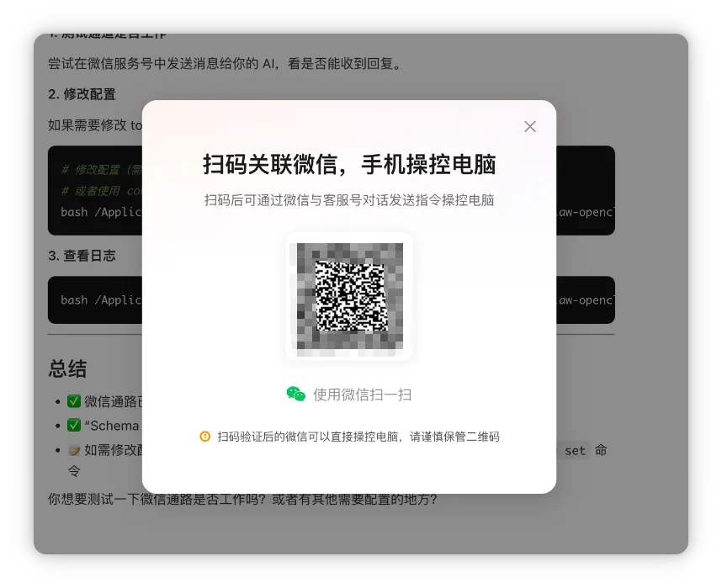The height and width of the screenshot is (588, 722).
Task: Click the '使用微信扫一扫' label
Action: 362,395
